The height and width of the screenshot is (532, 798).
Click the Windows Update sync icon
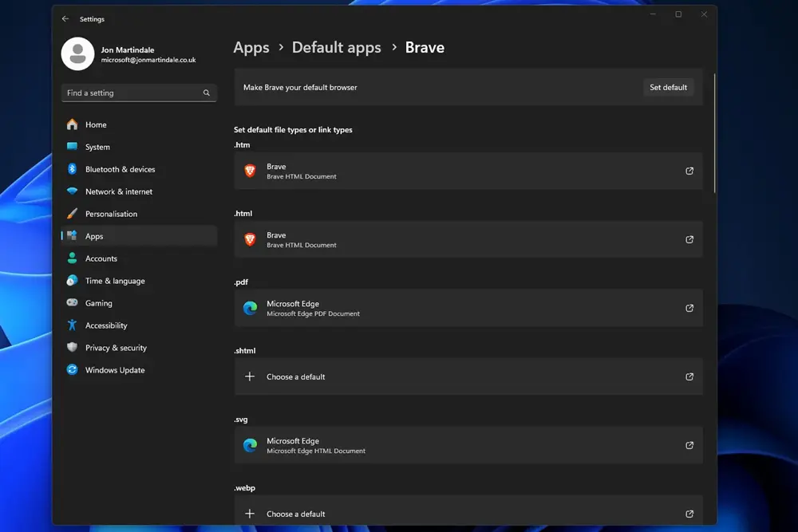tap(73, 370)
